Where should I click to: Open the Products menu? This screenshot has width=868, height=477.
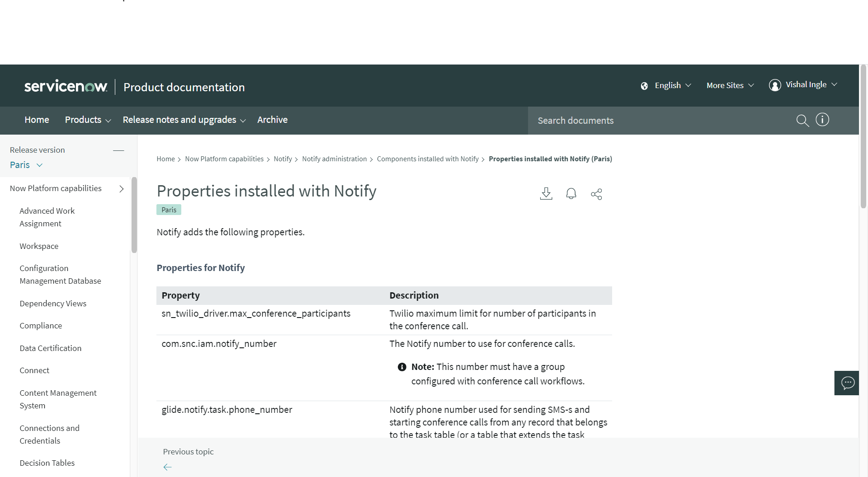(87, 120)
